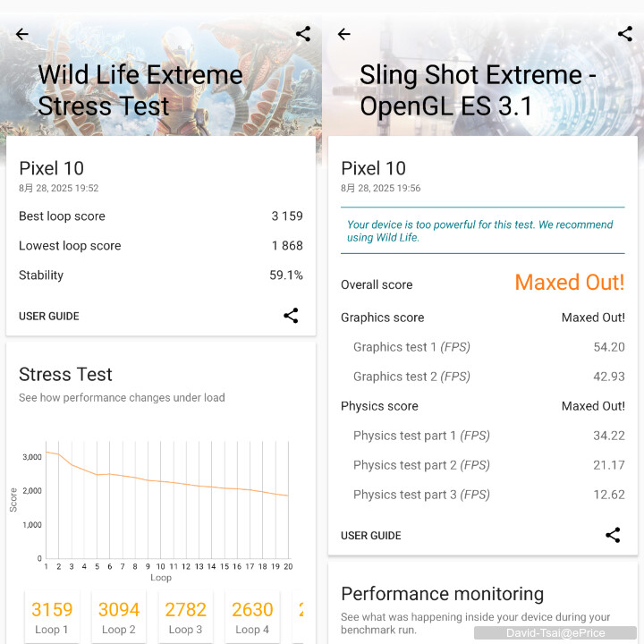Select the Loop 1 score card 3159
The image size is (644, 644).
click(52, 617)
